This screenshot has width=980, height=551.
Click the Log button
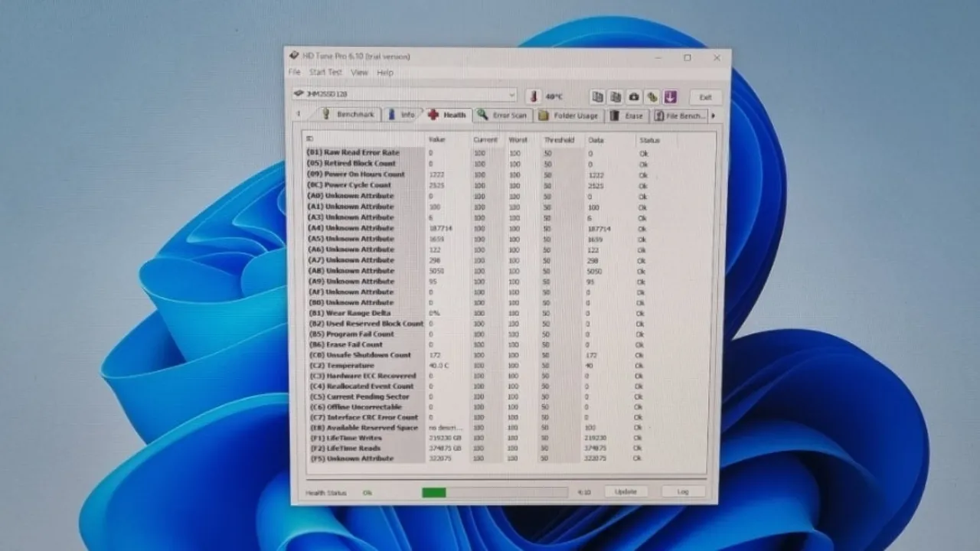pos(683,491)
